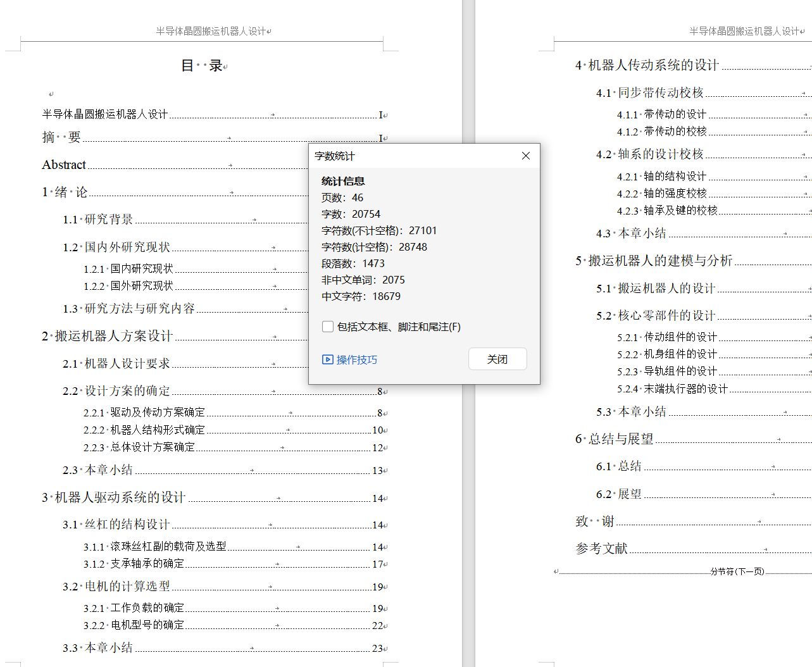Click the 4.1 同步带传动校核 entry
This screenshot has width=812, height=667.
(650, 93)
